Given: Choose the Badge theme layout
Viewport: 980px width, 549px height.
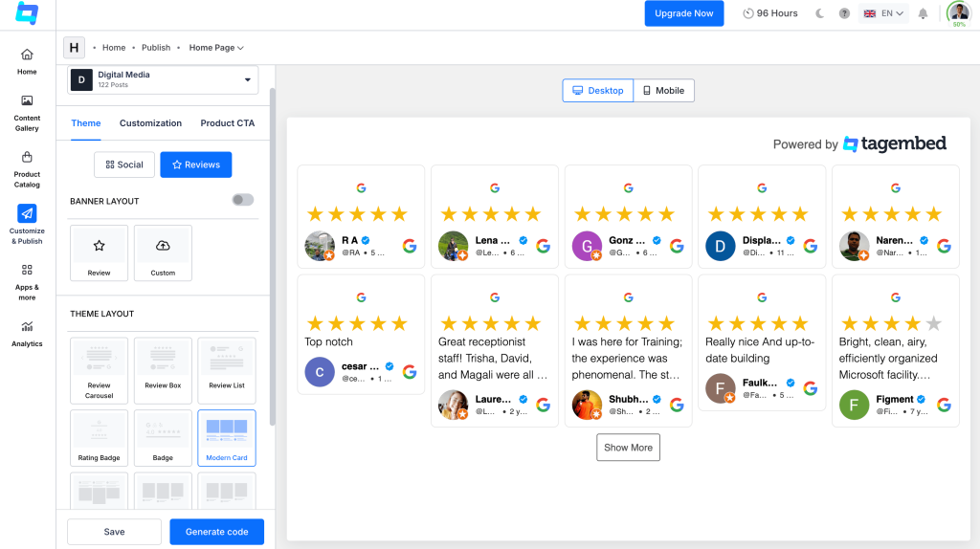Looking at the screenshot, I should 163,438.
